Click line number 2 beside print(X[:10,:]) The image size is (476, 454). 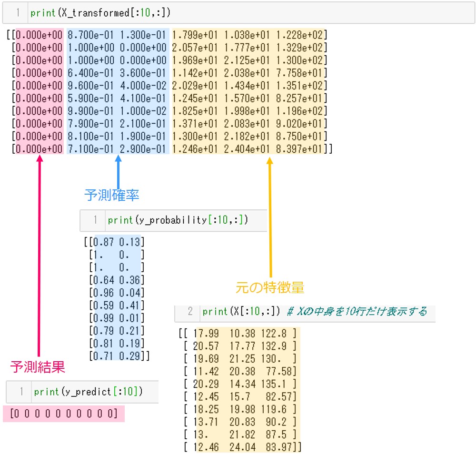coord(190,312)
